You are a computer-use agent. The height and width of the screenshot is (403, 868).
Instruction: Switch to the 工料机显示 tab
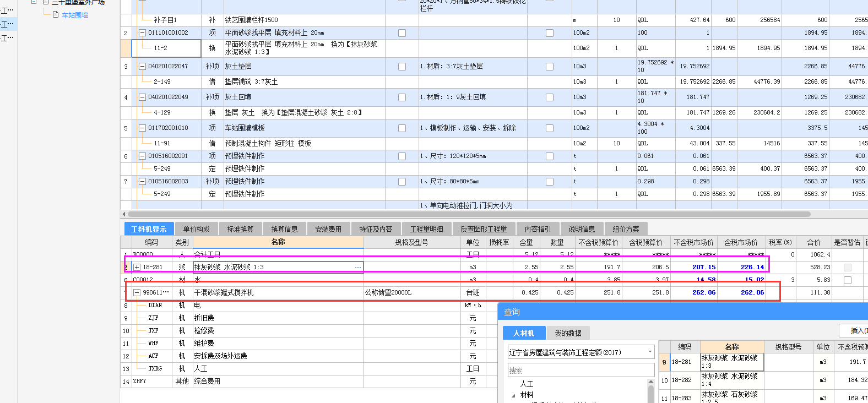(149, 229)
